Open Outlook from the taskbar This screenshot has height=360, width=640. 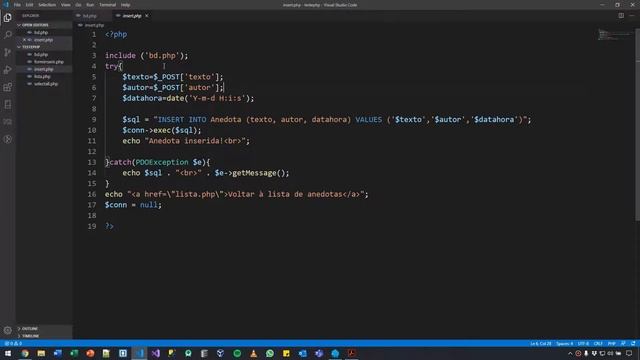pos(302,353)
